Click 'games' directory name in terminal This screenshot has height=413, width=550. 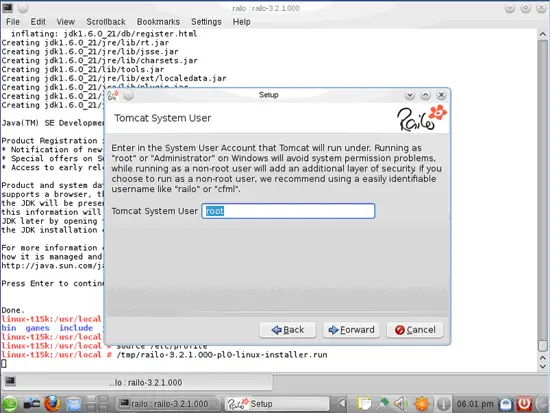[x=38, y=328]
